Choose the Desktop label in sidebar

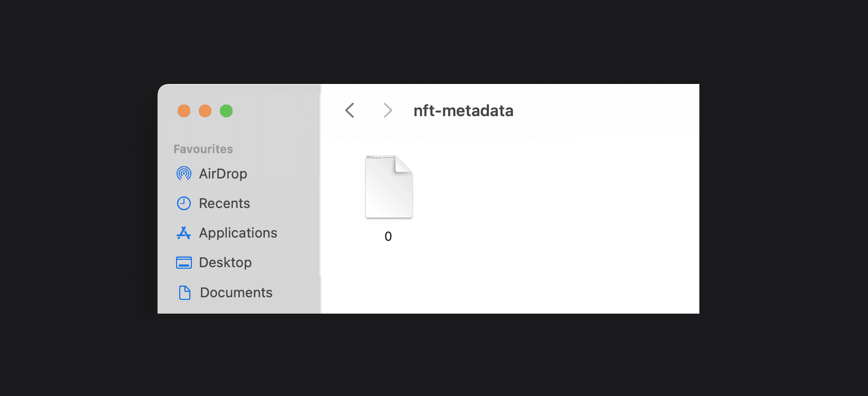[225, 262]
